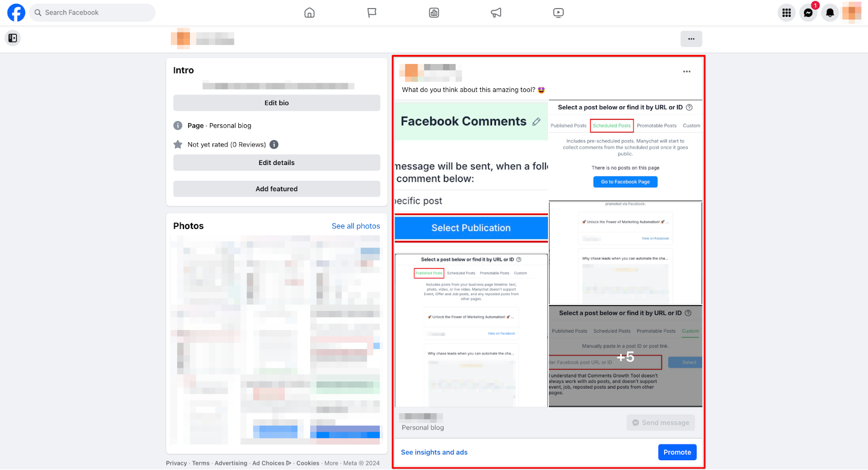Viewport: 868px width, 470px height.
Task: Open Ads megaphone icon
Action: pyautogui.click(x=496, y=12)
